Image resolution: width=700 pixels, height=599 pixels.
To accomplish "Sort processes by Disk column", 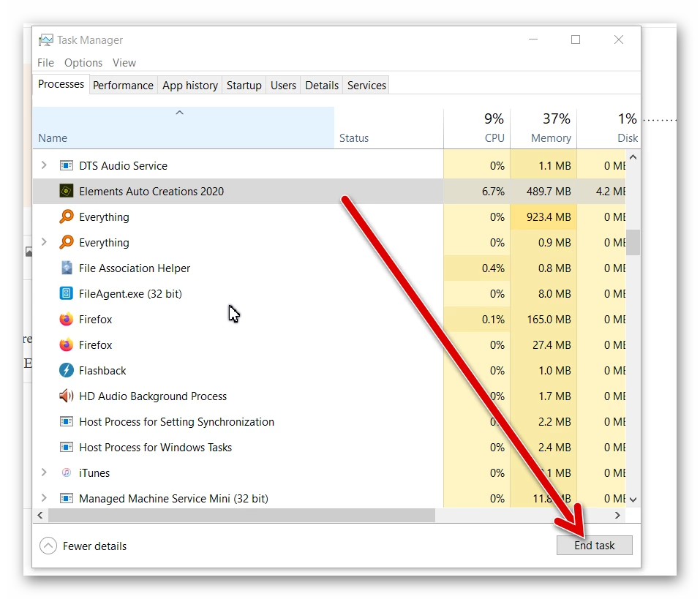I will (x=609, y=128).
